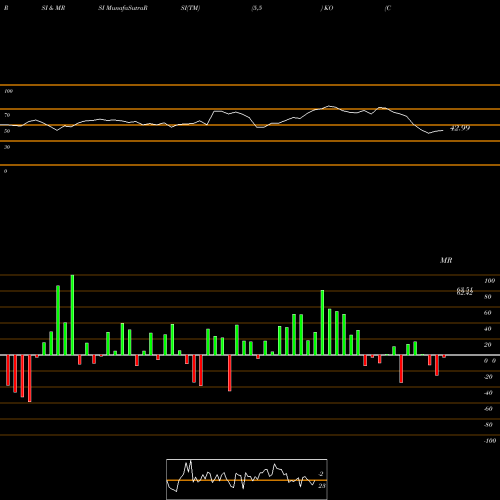Click the 'SI(TM)' header text
This screenshot has height=500, width=500.
[x=190, y=8]
